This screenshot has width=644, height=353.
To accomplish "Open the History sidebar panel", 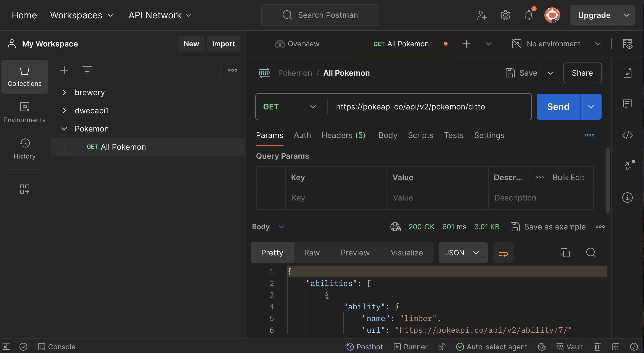I will pyautogui.click(x=24, y=149).
